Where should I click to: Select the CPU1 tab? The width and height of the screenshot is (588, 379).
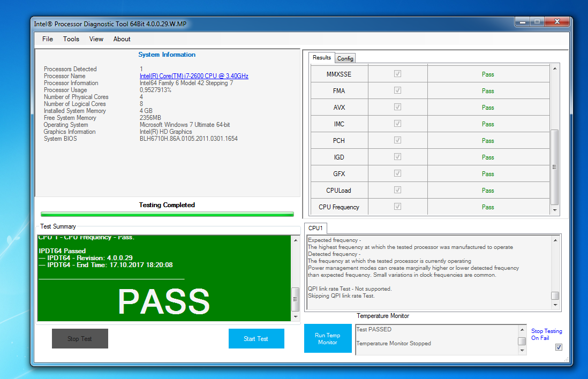click(315, 229)
